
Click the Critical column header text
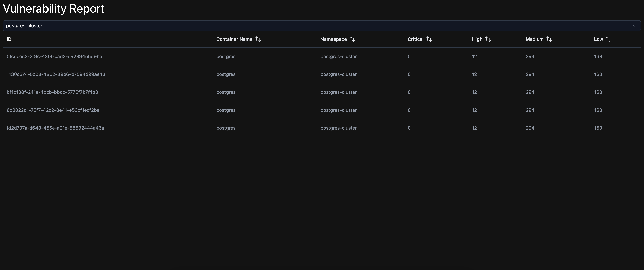point(415,39)
